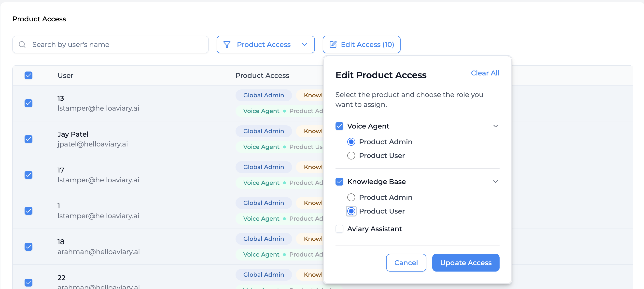
Task: Select Product Admin under Knowledge Base
Action: coord(351,197)
